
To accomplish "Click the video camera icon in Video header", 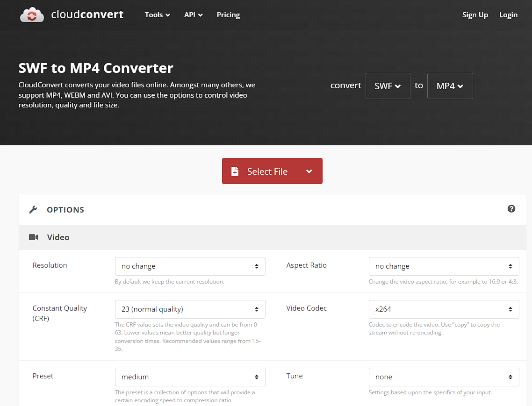I will [34, 237].
